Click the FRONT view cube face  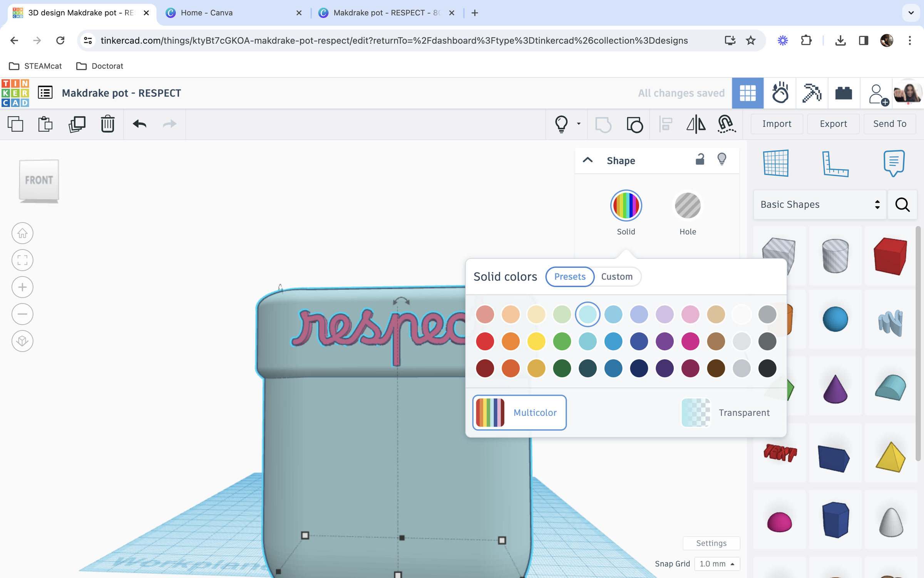coord(39,180)
